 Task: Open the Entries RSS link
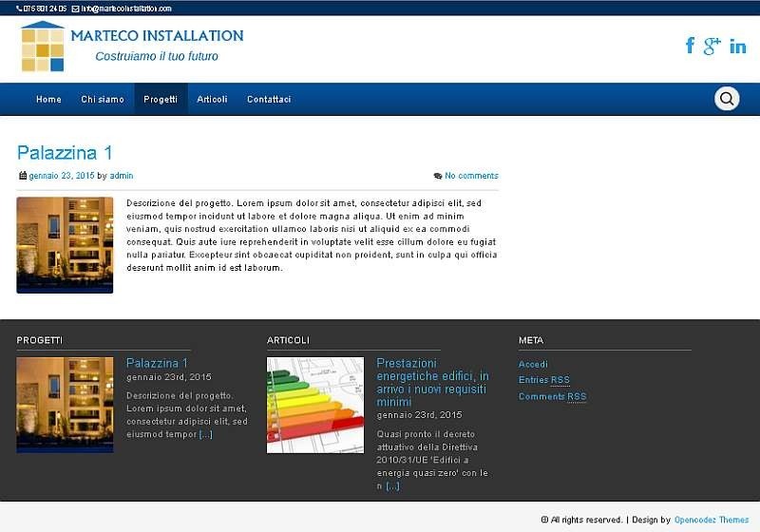544,380
